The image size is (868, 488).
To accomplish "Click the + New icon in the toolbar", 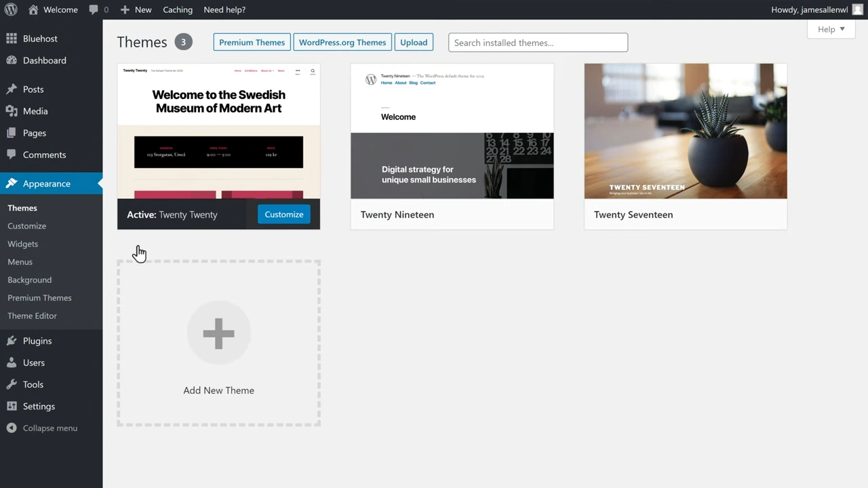I will pyautogui.click(x=125, y=9).
